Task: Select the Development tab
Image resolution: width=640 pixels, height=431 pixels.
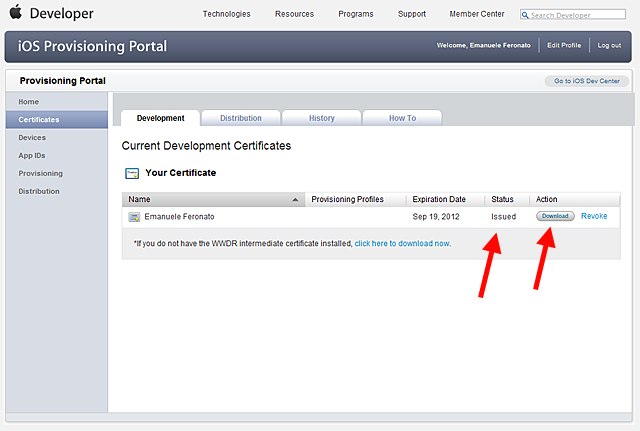Action: [160, 118]
